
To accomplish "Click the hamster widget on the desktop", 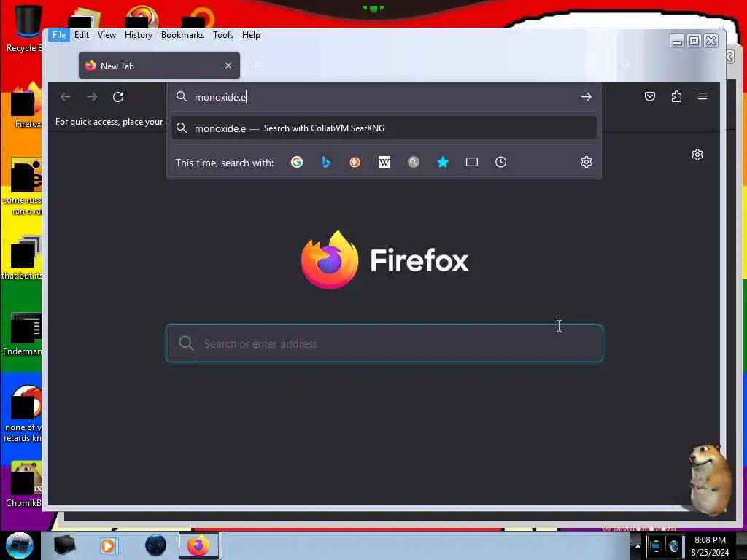I will [711, 480].
